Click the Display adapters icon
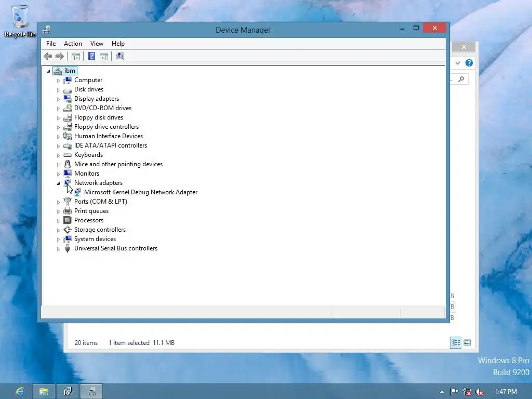Viewport: 532px width, 399px height. click(68, 99)
